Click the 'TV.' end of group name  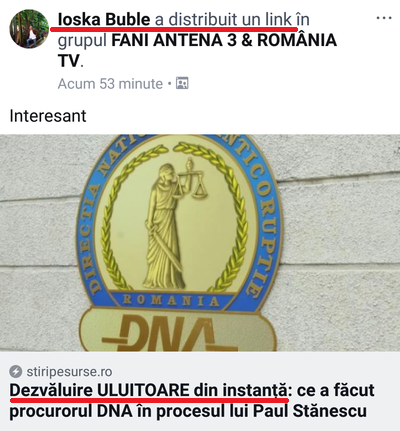[70, 61]
